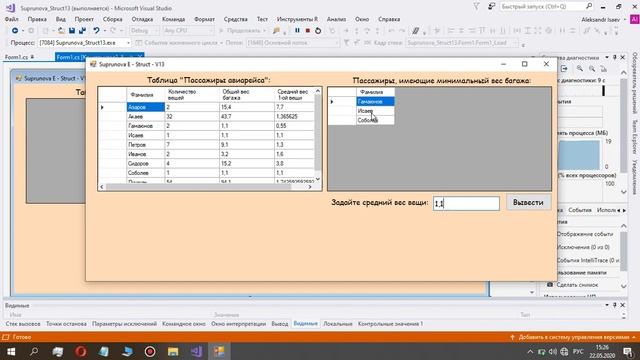Click the screen recorder taskbar icon
The image size is (640, 360).
point(150,351)
